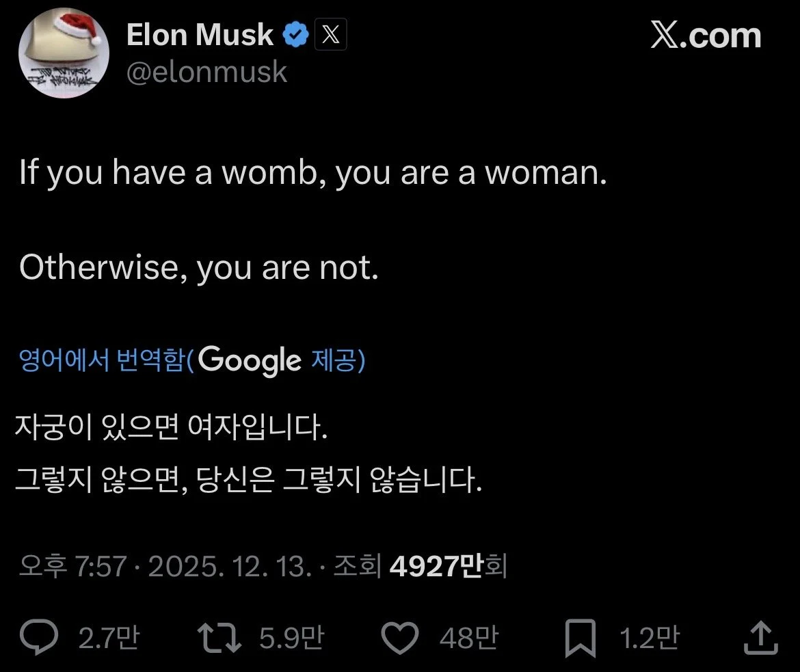
Task: Select the repost arrows icon
Action: pos(219,637)
